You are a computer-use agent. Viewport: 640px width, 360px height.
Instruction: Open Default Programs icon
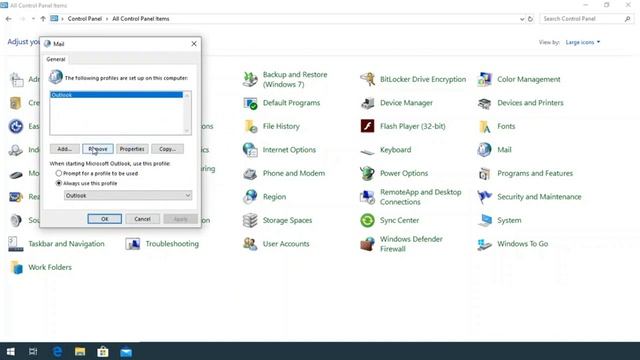[x=250, y=103]
